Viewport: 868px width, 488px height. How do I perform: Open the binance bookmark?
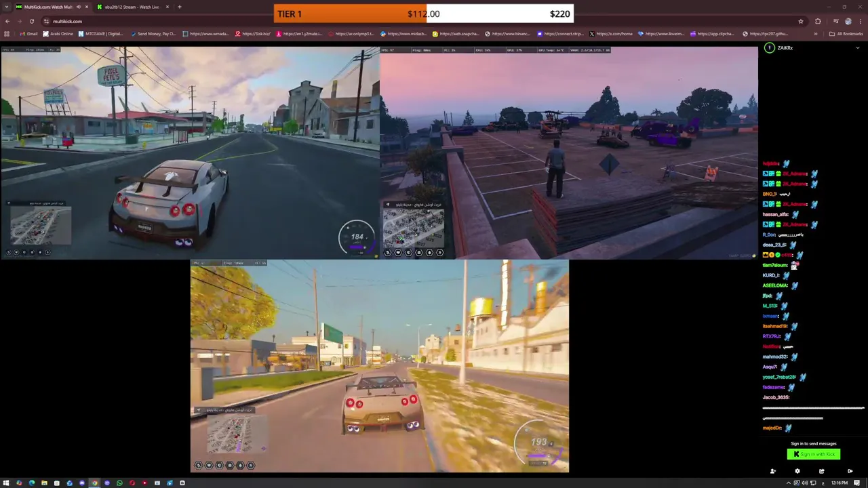(x=507, y=33)
